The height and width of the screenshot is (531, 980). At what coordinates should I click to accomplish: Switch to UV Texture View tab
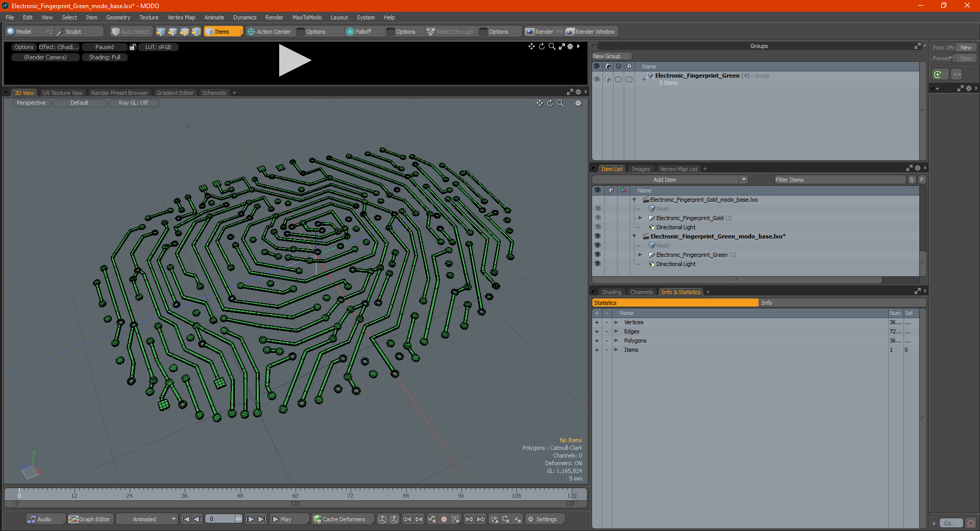[x=63, y=93]
